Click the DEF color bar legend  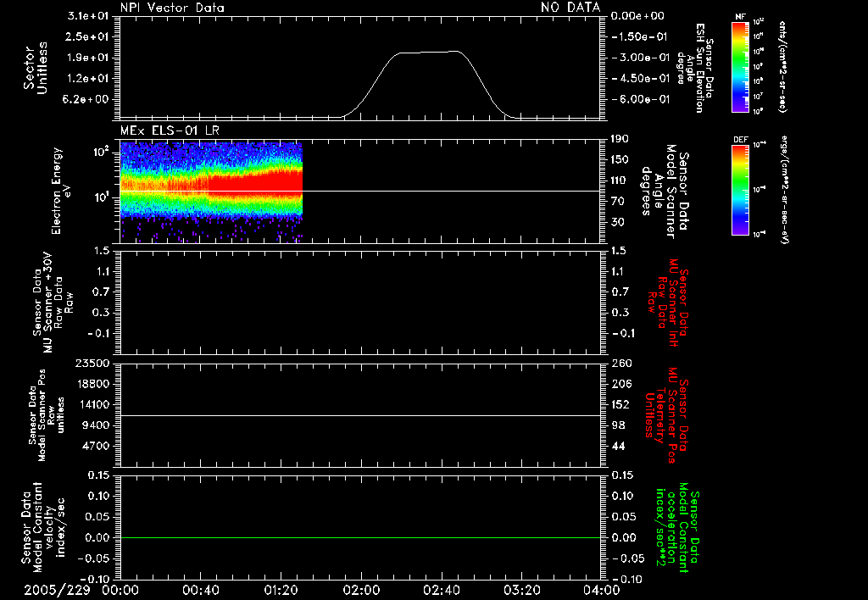[x=740, y=190]
